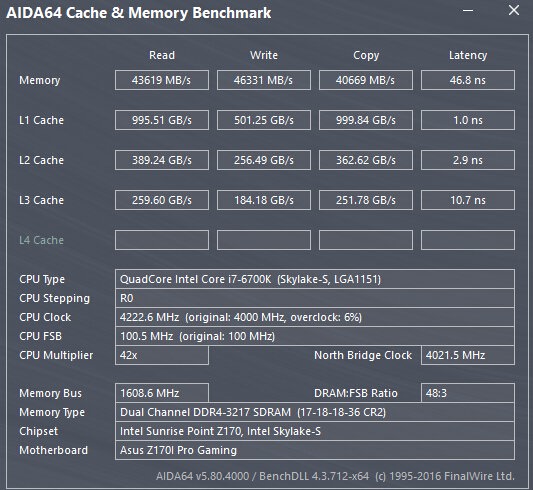Select the CPU Type field showing i7-6700K
533x490 pixels.
[x=315, y=279]
